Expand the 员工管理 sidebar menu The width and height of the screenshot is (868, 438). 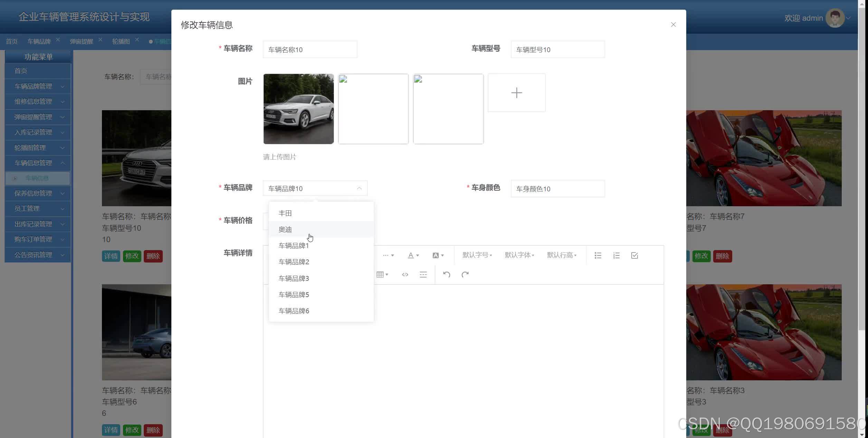pyautogui.click(x=38, y=208)
